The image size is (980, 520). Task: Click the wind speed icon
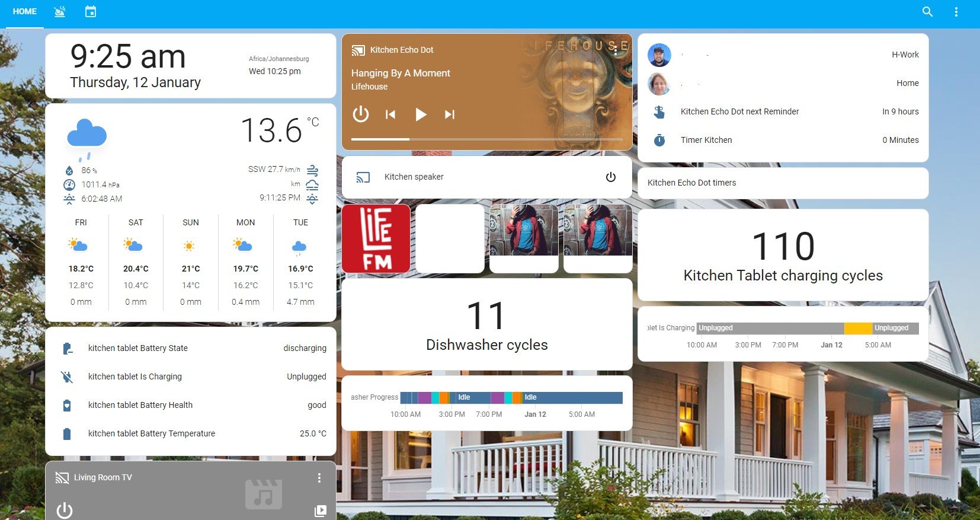(312, 170)
